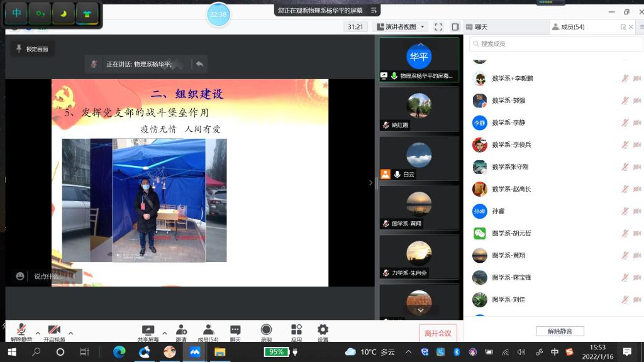The width and height of the screenshot is (644, 362).
Task: Switch to the 成员(54) tab
Action: click(572, 27)
